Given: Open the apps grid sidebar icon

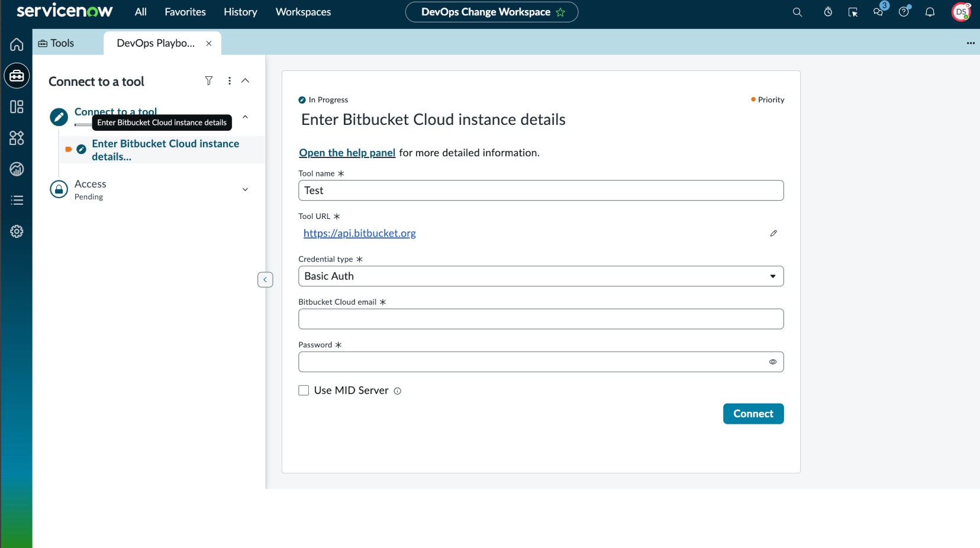Looking at the screenshot, I should (17, 138).
